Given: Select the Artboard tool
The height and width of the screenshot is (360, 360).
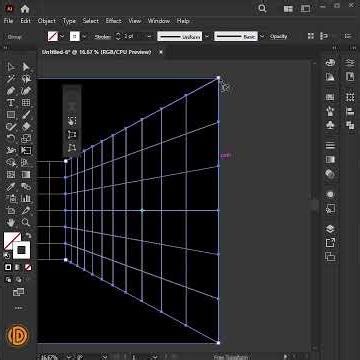Looking at the screenshot, I should click(11, 210).
